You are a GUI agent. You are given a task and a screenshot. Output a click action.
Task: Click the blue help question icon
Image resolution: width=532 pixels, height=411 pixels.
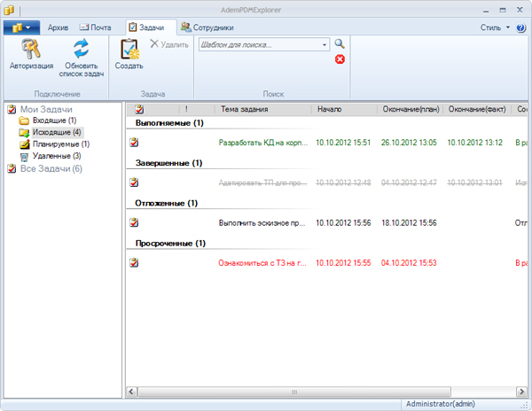[x=520, y=27]
